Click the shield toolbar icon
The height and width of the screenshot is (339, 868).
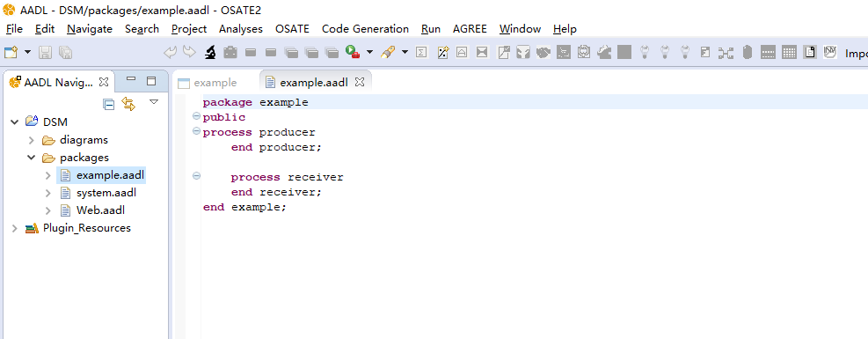pos(584,52)
